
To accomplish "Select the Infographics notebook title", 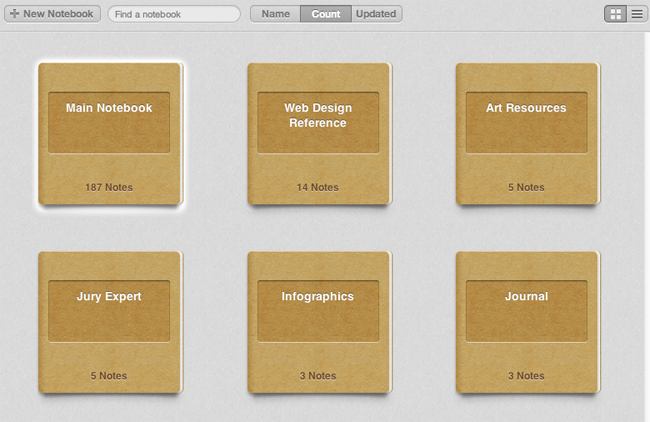I will click(318, 296).
